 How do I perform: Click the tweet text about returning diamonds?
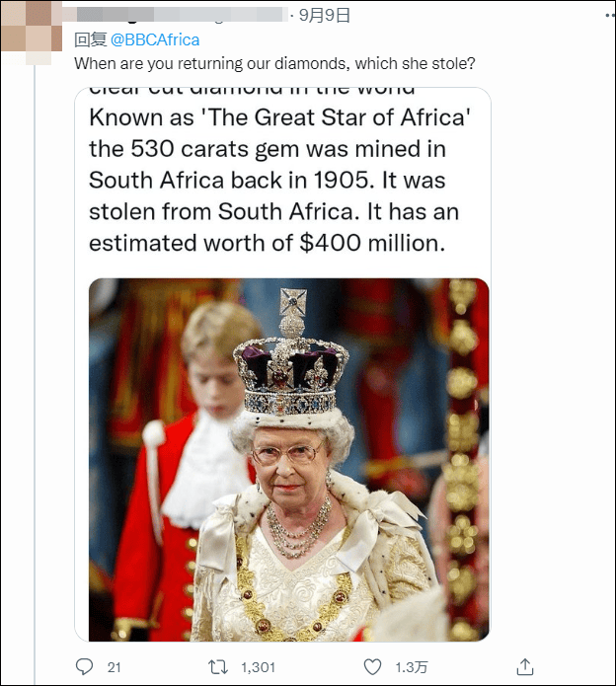[x=275, y=64]
